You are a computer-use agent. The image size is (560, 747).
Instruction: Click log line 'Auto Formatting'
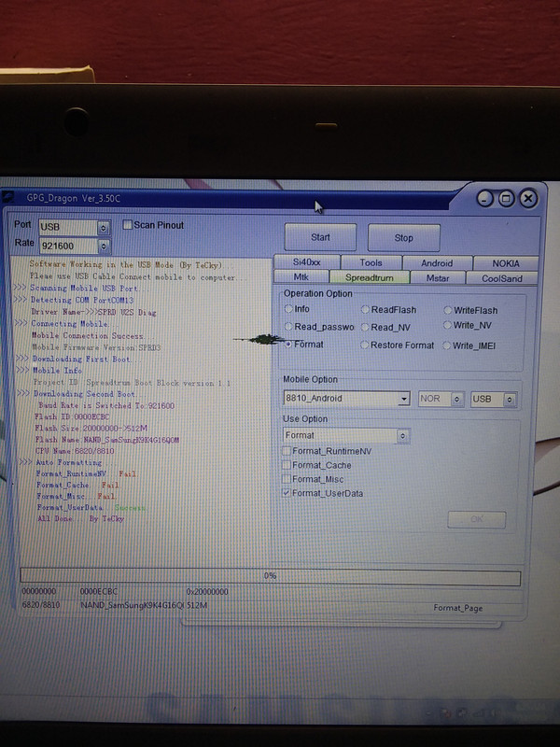click(x=69, y=462)
